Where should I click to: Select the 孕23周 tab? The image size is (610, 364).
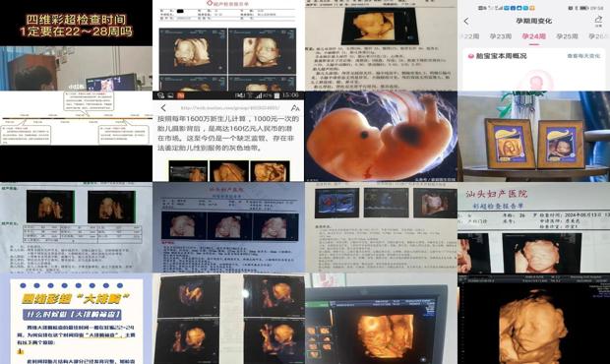pyautogui.click(x=500, y=36)
